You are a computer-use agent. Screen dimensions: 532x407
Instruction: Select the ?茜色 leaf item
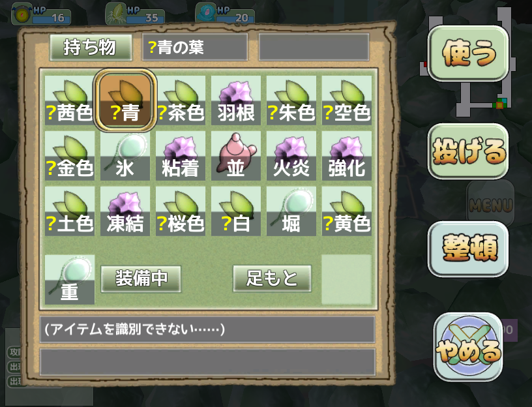click(70, 100)
